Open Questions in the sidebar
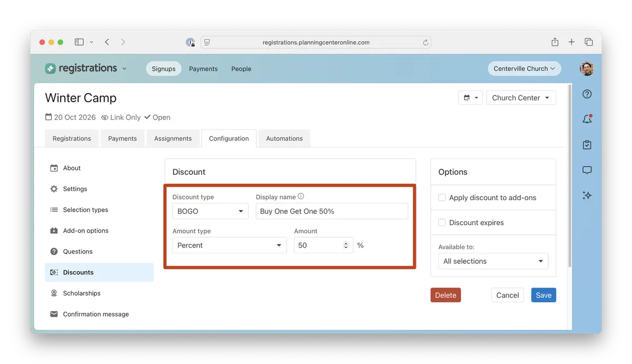The image size is (632, 364). coord(100,252)
